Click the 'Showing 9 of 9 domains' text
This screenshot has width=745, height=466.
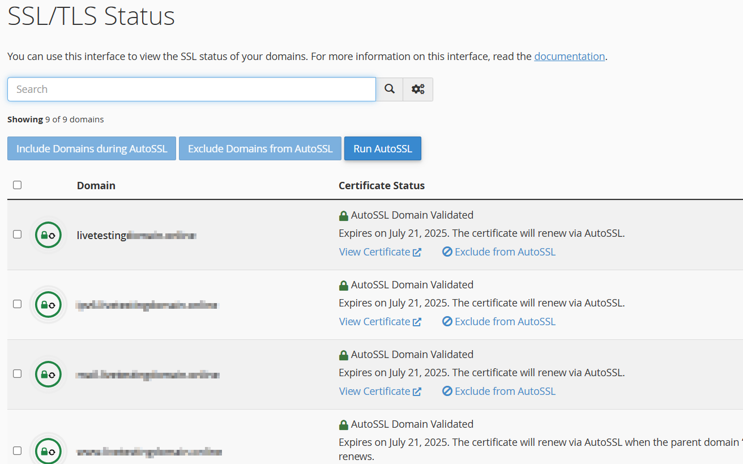56,120
